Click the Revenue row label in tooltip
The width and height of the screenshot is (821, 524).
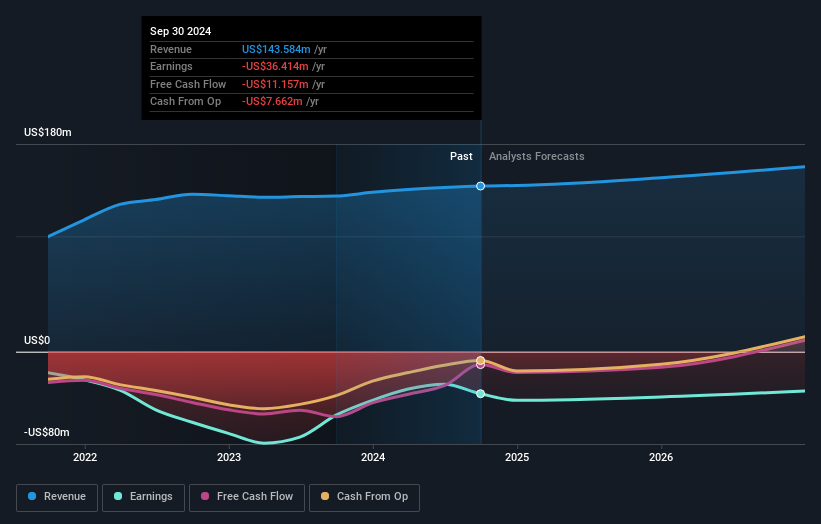point(171,49)
